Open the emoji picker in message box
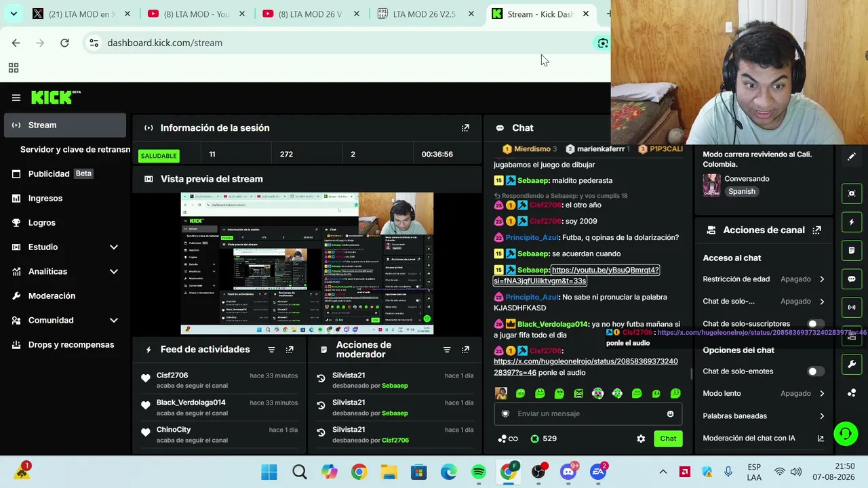Screen dimensions: 868x488 (670, 413)
